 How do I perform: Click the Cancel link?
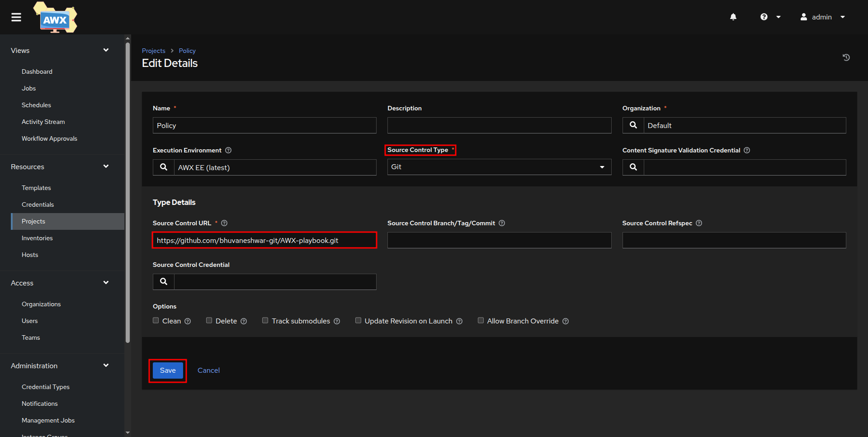point(208,370)
